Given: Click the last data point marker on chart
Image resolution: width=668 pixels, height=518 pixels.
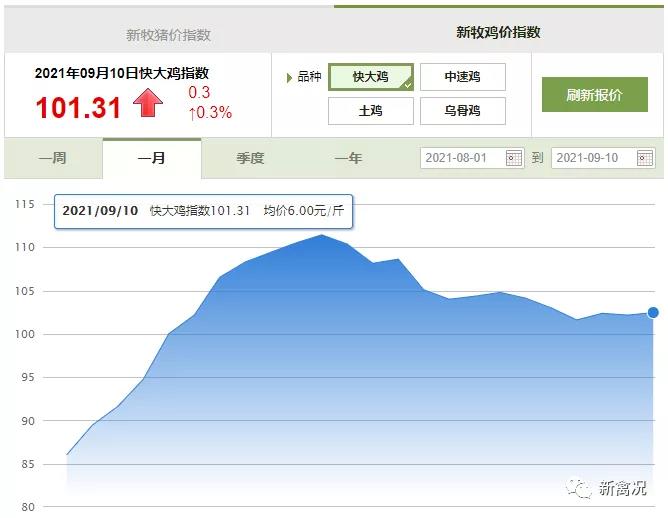Looking at the screenshot, I should pos(653,313).
